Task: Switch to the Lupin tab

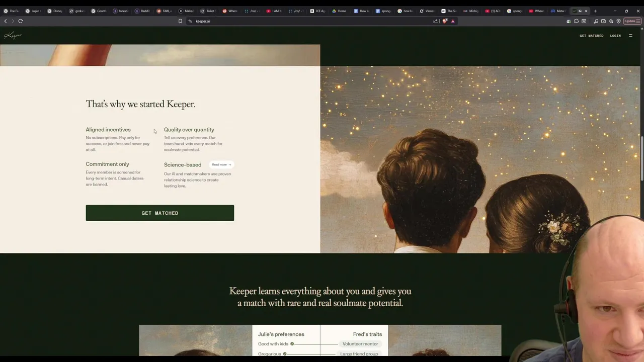Action: [33, 11]
